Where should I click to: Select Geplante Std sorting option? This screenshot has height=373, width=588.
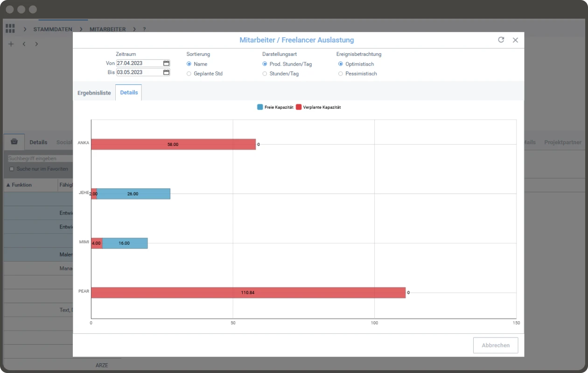pyautogui.click(x=189, y=74)
